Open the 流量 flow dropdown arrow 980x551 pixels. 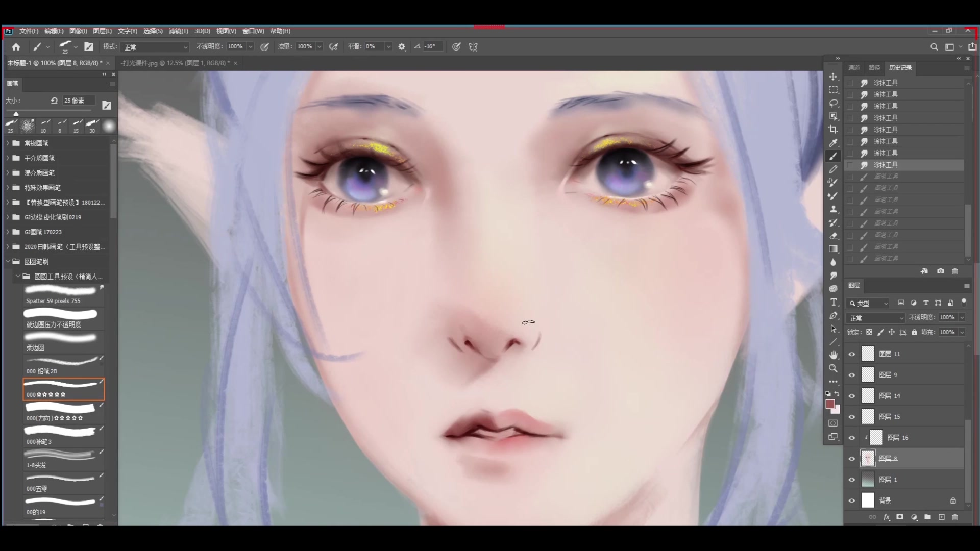click(x=319, y=47)
